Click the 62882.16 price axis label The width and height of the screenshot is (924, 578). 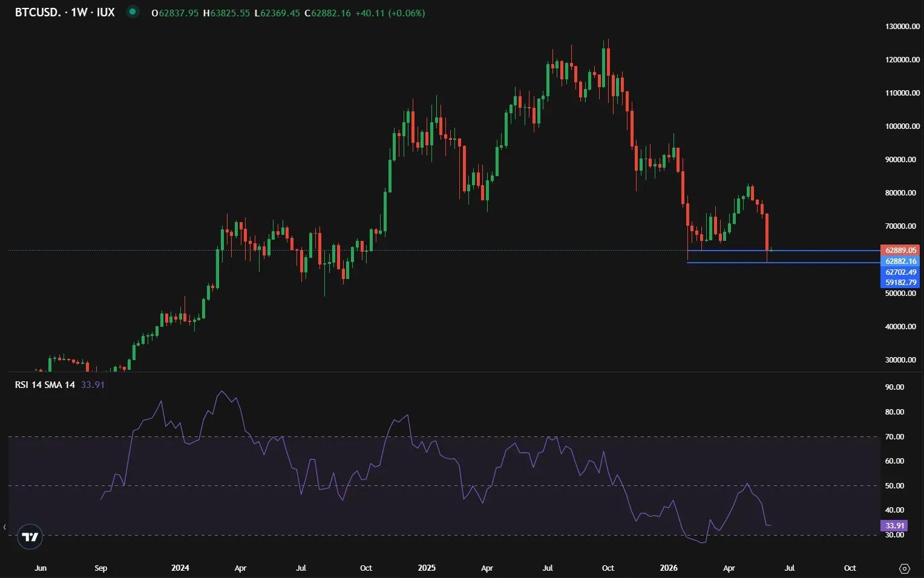point(900,261)
